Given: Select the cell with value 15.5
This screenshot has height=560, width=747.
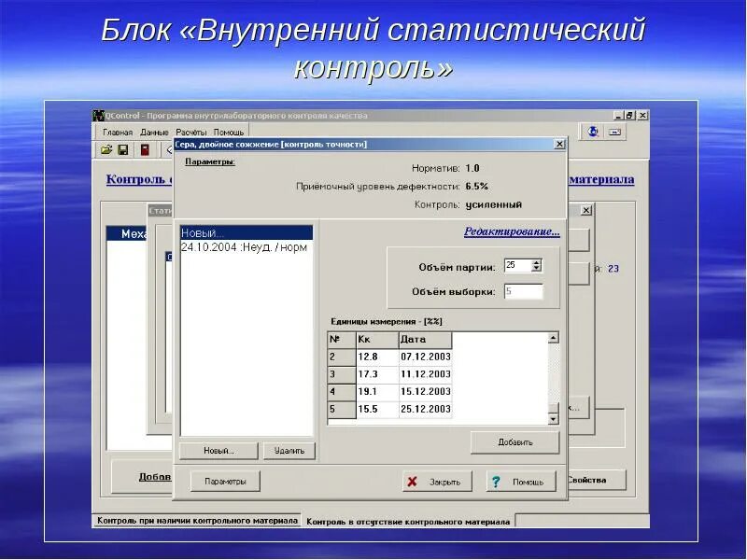Looking at the screenshot, I should point(377,410).
